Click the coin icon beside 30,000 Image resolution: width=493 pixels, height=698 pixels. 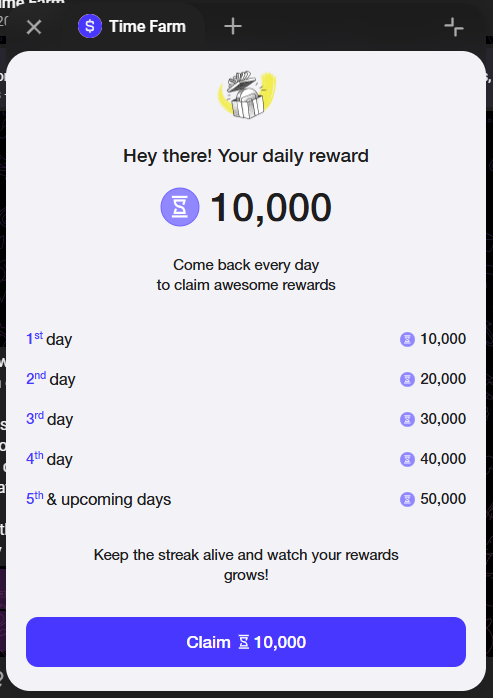[x=407, y=419]
